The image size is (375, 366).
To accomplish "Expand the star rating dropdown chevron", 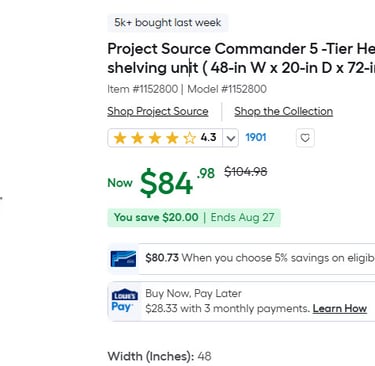I will pyautogui.click(x=231, y=138).
